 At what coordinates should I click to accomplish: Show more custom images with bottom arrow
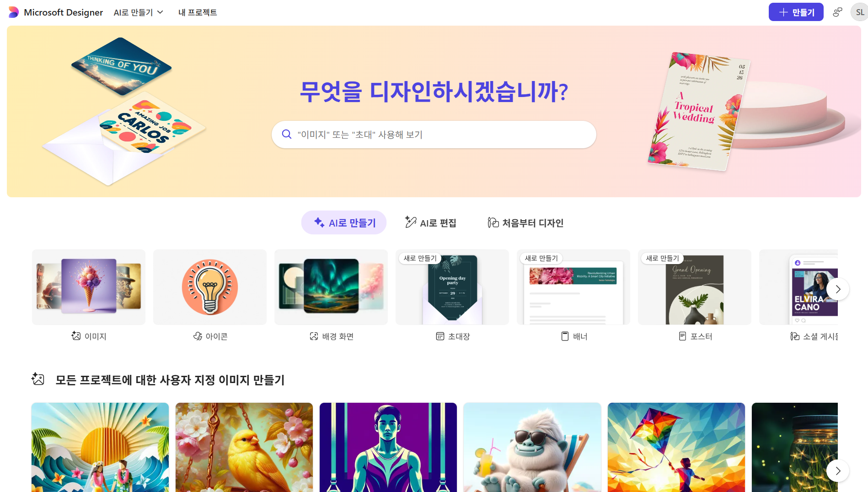tap(838, 471)
